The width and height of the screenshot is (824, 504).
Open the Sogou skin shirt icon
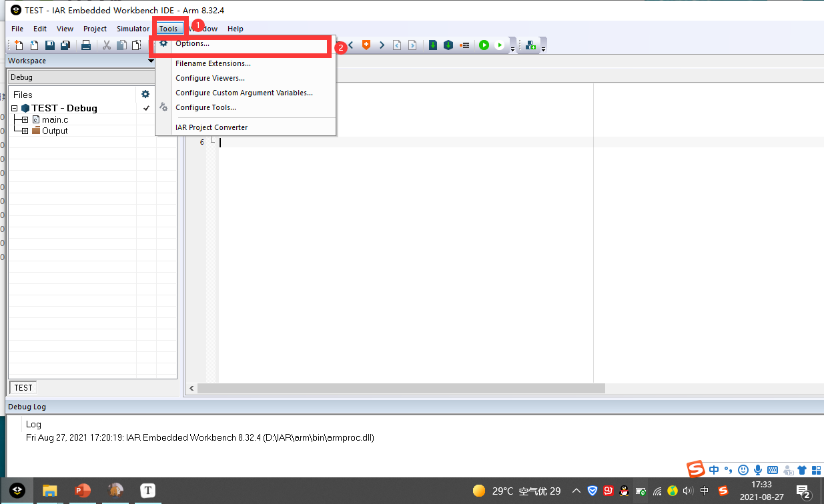point(802,469)
